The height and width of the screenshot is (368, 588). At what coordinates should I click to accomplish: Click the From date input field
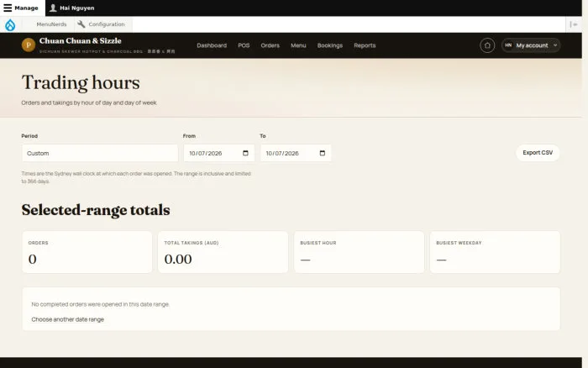point(219,153)
